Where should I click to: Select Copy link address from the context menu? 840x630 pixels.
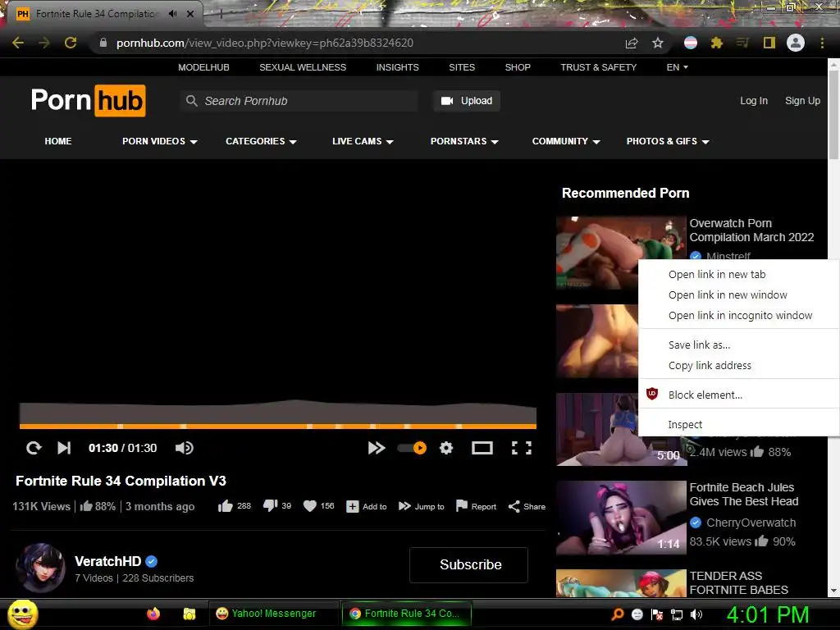click(739, 365)
